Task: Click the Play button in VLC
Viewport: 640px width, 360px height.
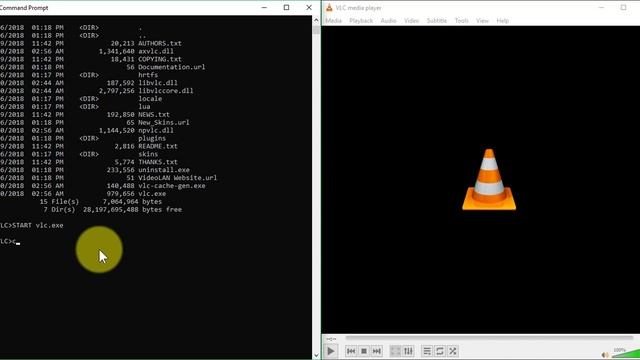Action: pos(331,351)
